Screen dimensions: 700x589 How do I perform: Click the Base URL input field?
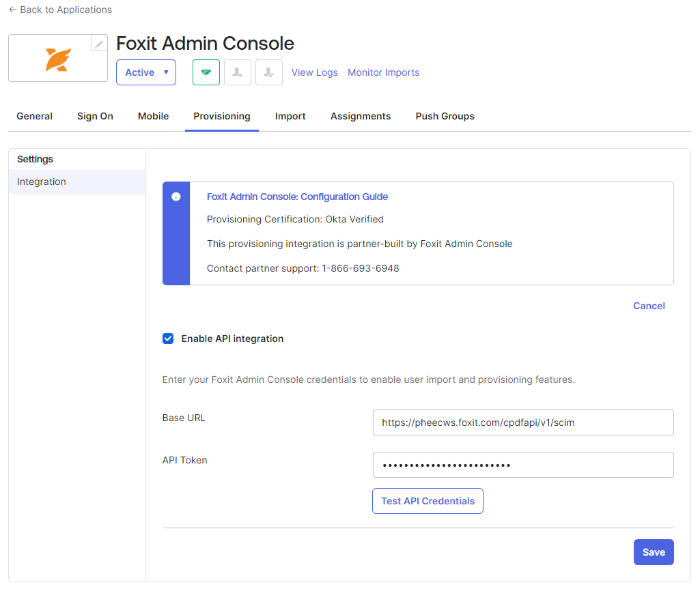(x=523, y=422)
